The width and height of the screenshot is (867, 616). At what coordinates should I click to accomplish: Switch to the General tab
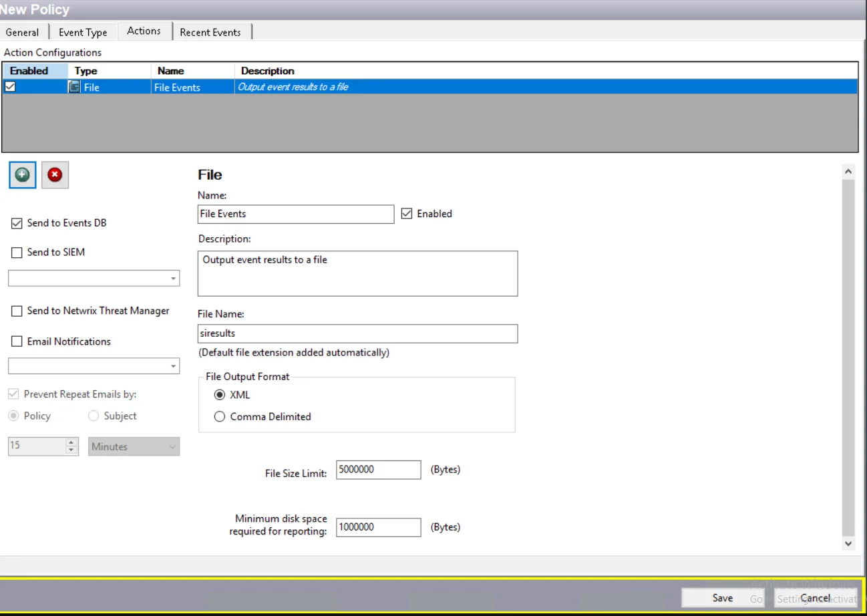(22, 32)
